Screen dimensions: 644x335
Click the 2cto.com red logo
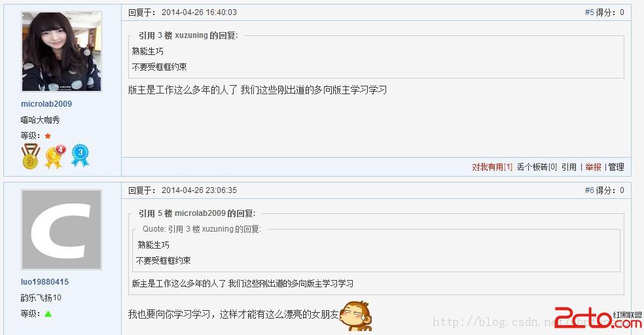[x=597, y=318]
